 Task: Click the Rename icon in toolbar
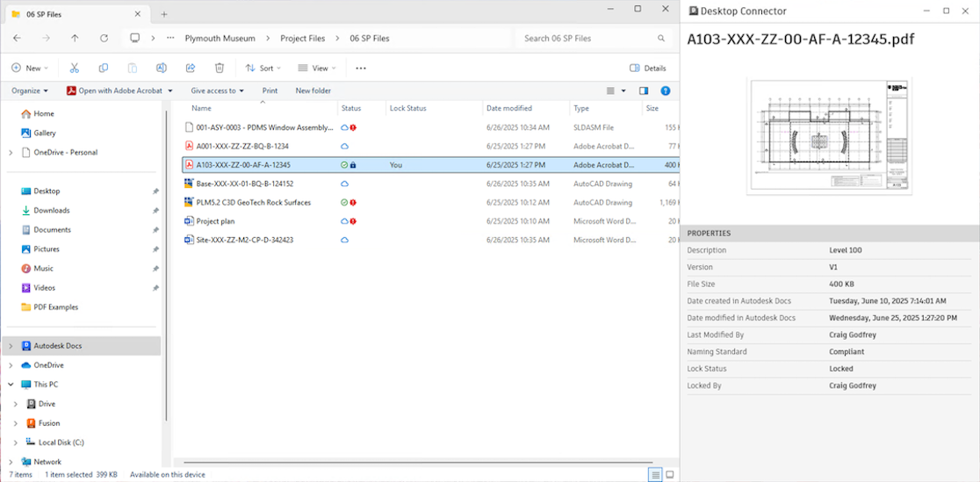click(x=162, y=68)
